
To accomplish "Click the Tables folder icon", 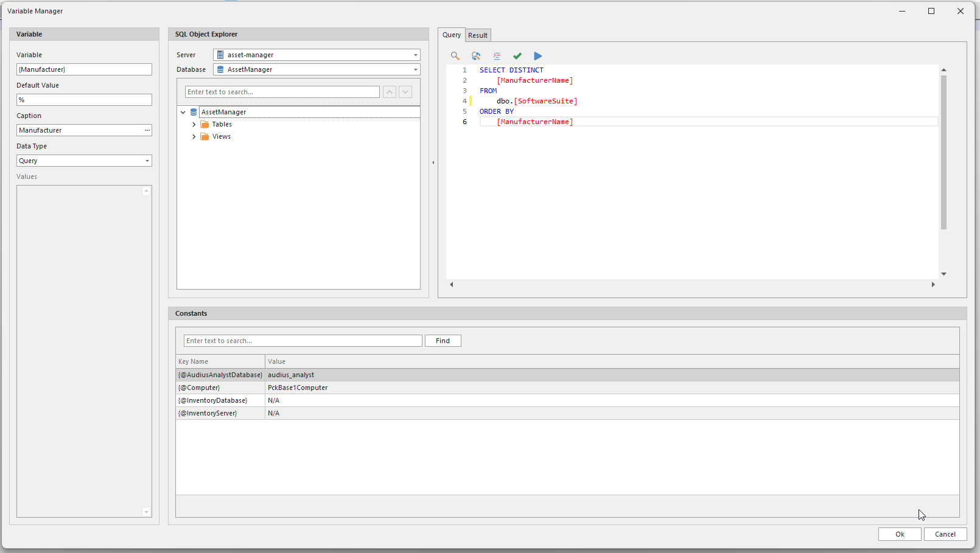I will click(x=205, y=124).
